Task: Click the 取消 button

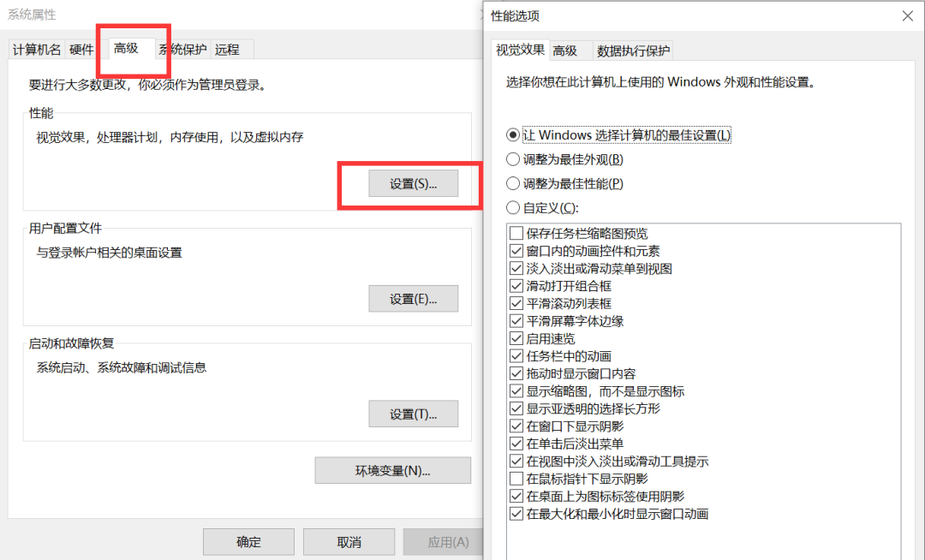Action: 349,542
